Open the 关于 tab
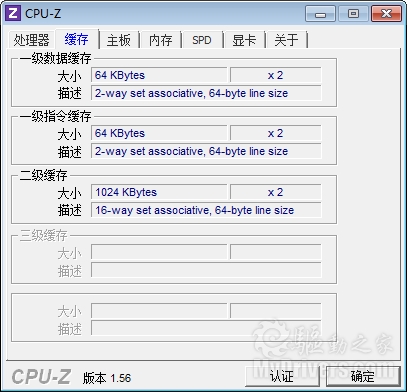 pyautogui.click(x=286, y=40)
